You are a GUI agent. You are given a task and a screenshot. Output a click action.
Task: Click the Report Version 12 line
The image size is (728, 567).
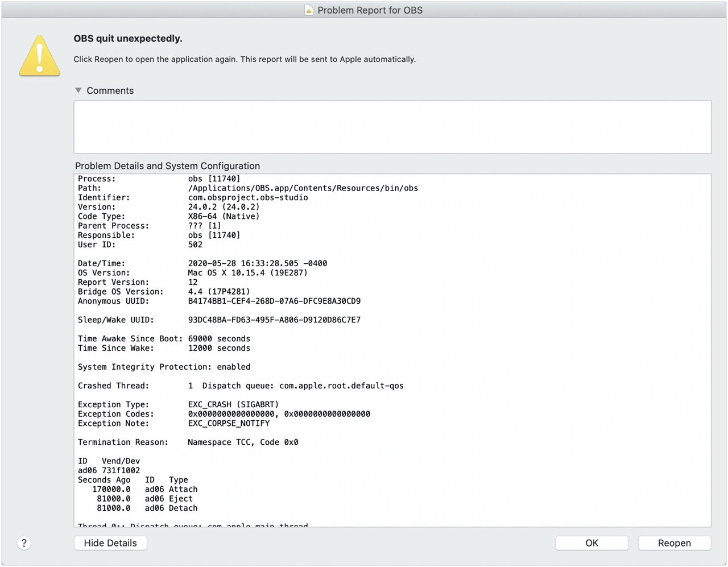point(138,282)
